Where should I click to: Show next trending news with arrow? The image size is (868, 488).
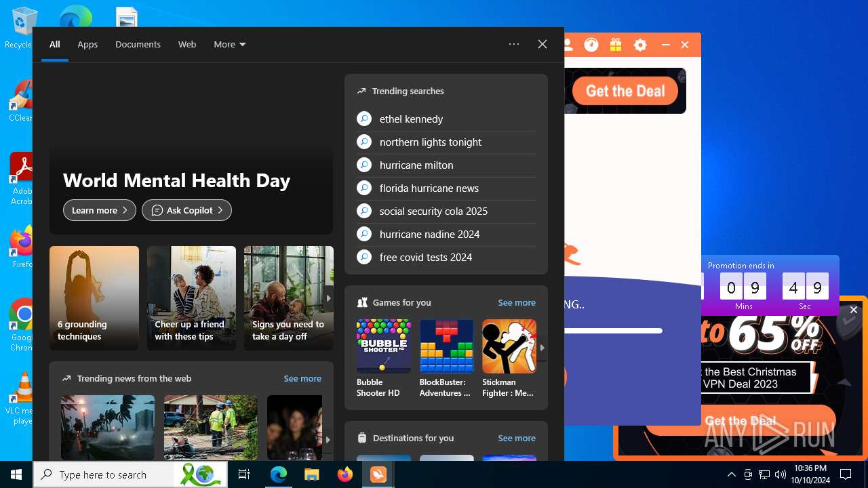pos(328,439)
